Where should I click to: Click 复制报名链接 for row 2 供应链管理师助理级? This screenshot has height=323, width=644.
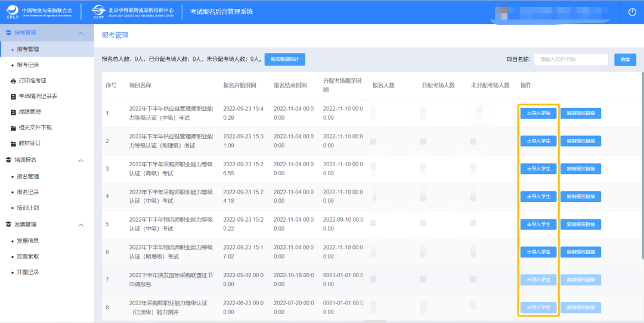[x=581, y=141]
